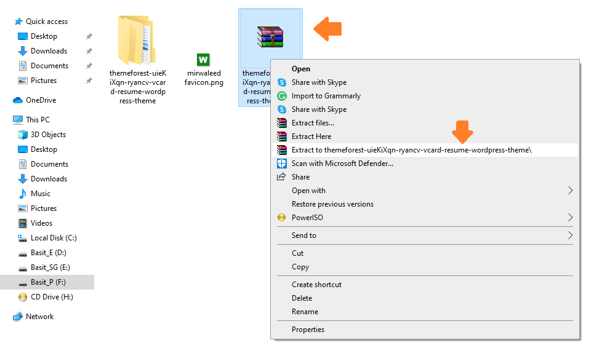Choose Cut from the context menu
The image size is (610, 364).
(425, 253)
